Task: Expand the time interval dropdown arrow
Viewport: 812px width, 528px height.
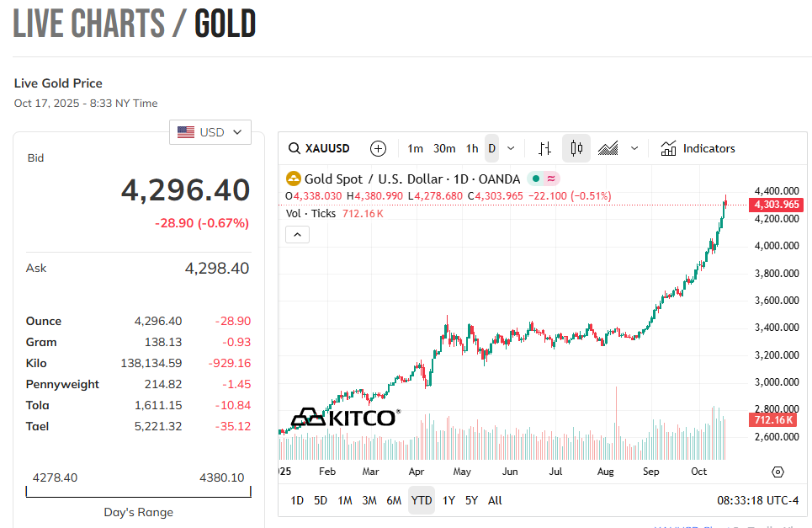Action: point(511,149)
